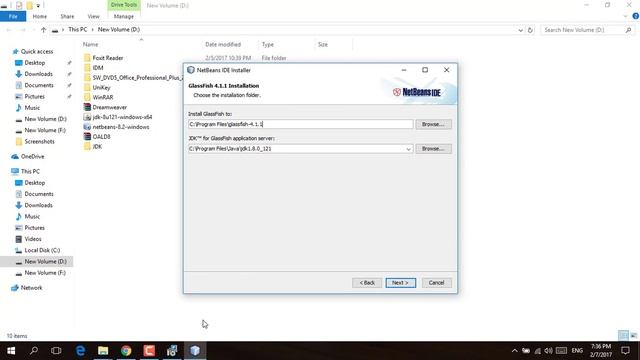The image size is (640, 360).
Task: Launch Microsoft Edge from the taskbar
Action: 80,351
